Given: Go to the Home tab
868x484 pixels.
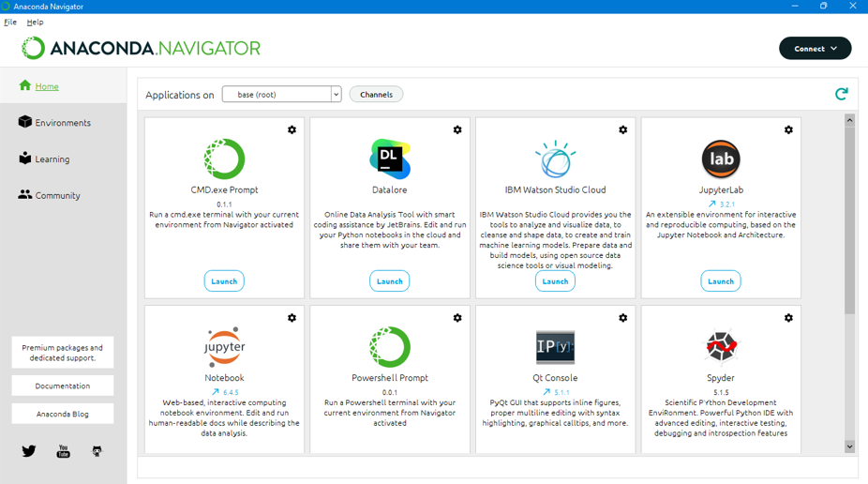Looking at the screenshot, I should [x=63, y=86].
